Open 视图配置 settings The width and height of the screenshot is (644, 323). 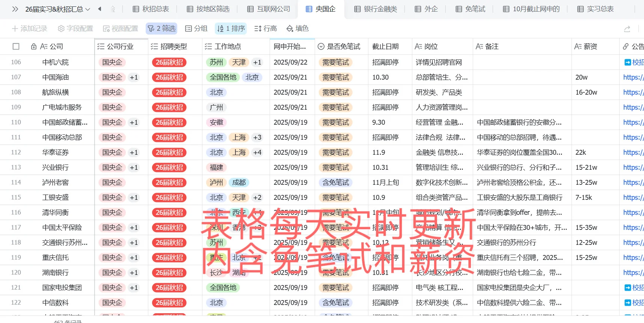[x=121, y=29]
